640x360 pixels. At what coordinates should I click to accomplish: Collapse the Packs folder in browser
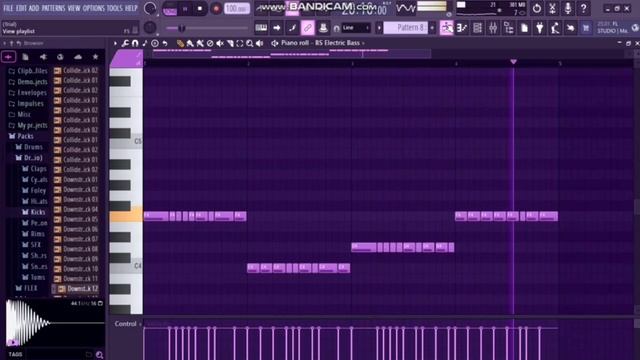tap(21, 136)
